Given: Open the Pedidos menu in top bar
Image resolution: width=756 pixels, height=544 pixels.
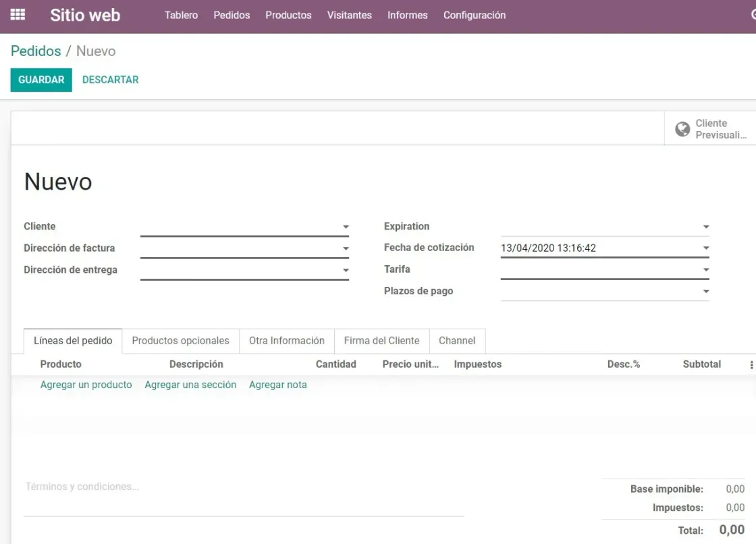Looking at the screenshot, I should point(232,15).
